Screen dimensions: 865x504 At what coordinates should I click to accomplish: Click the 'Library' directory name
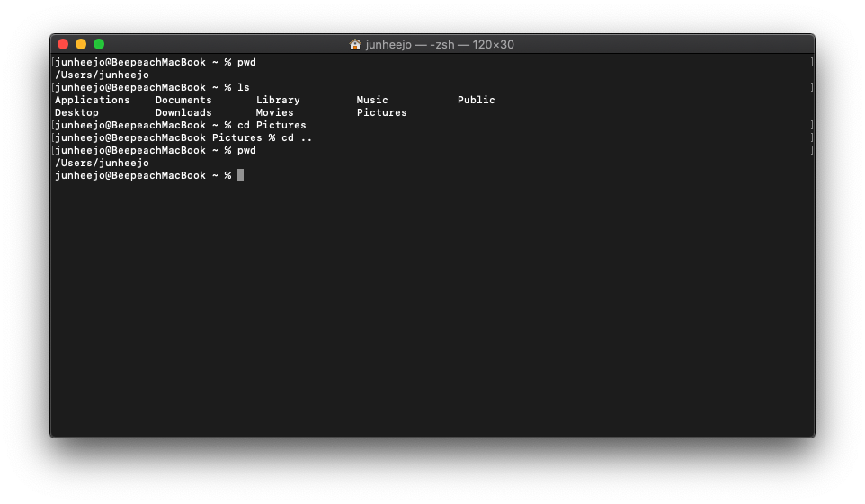tap(278, 100)
